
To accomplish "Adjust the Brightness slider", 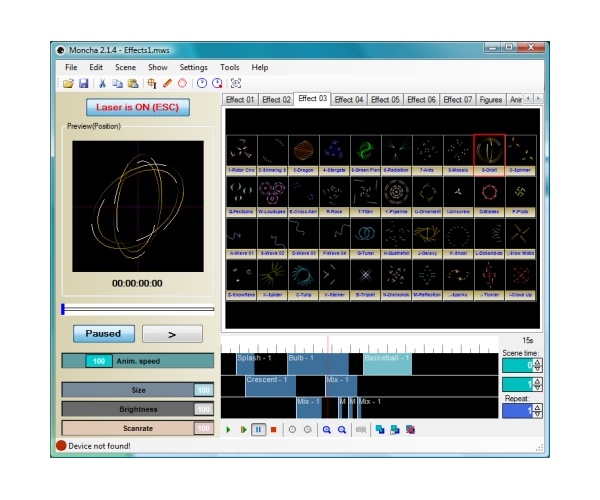I will coord(138,409).
